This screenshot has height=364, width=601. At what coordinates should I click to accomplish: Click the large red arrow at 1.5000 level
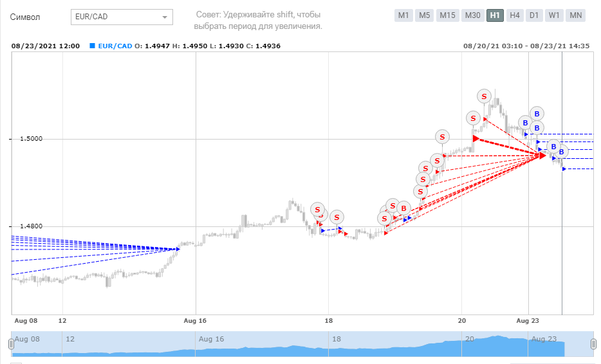tap(476, 138)
